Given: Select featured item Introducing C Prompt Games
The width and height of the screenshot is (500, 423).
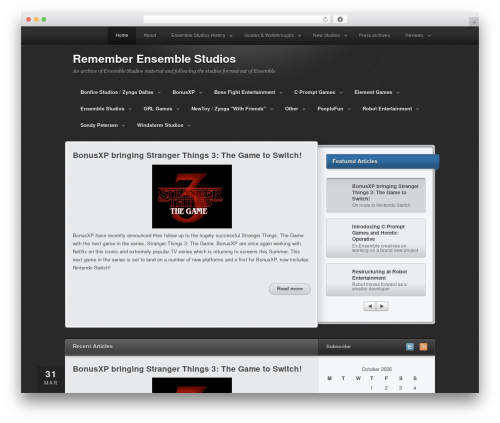Looking at the screenshot, I should [376, 238].
